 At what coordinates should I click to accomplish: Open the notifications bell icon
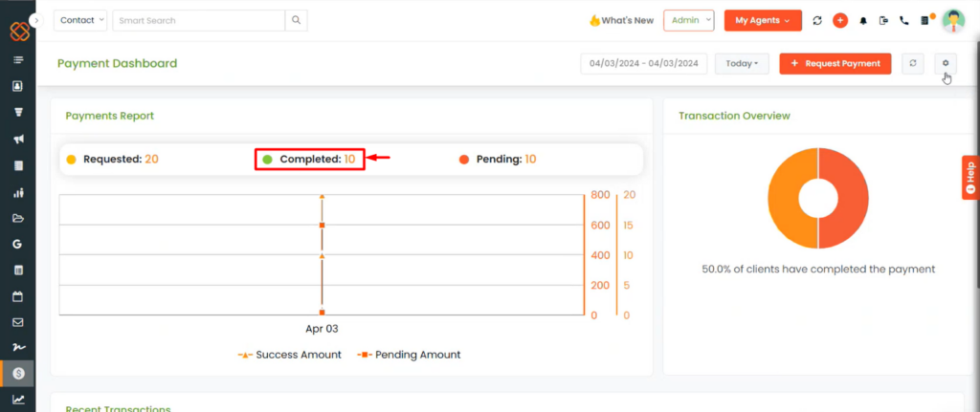pyautogui.click(x=863, y=21)
